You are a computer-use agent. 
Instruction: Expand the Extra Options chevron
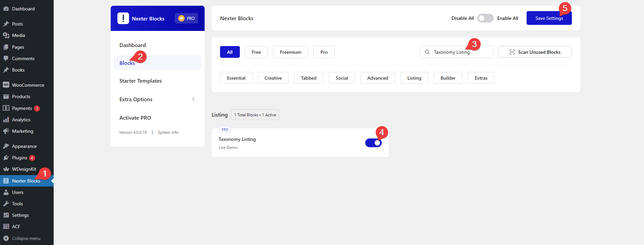(193, 99)
